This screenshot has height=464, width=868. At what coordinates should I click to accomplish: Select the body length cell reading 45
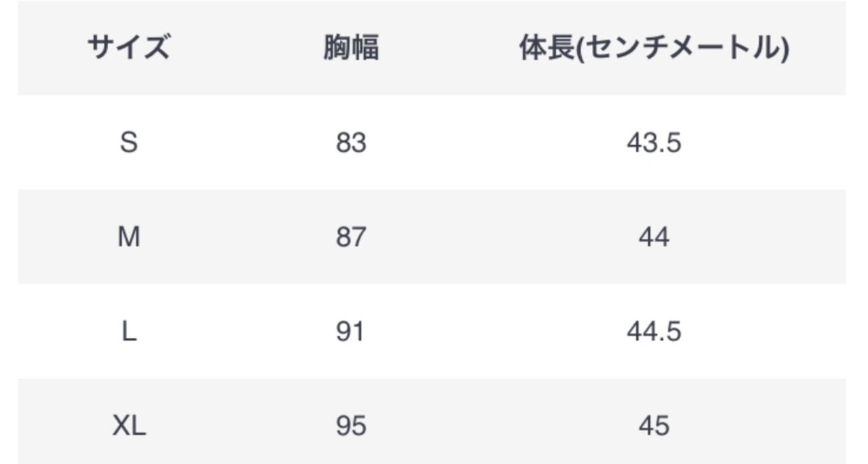[654, 426]
